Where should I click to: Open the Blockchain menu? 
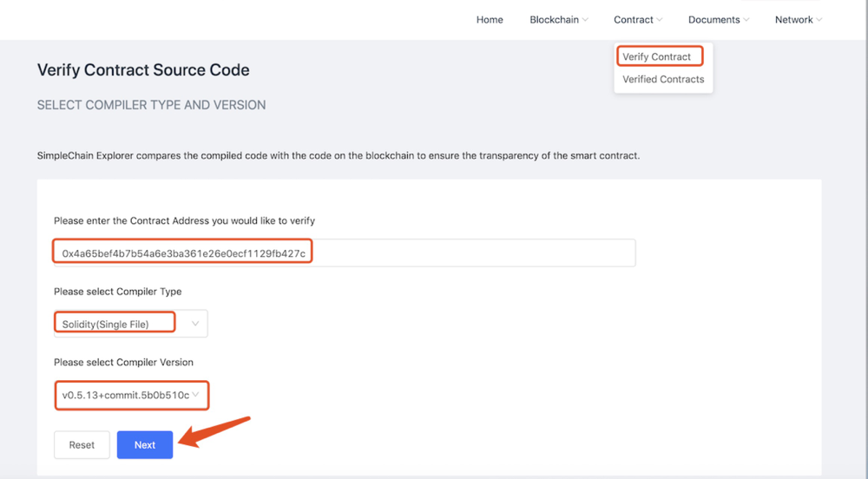tap(554, 20)
